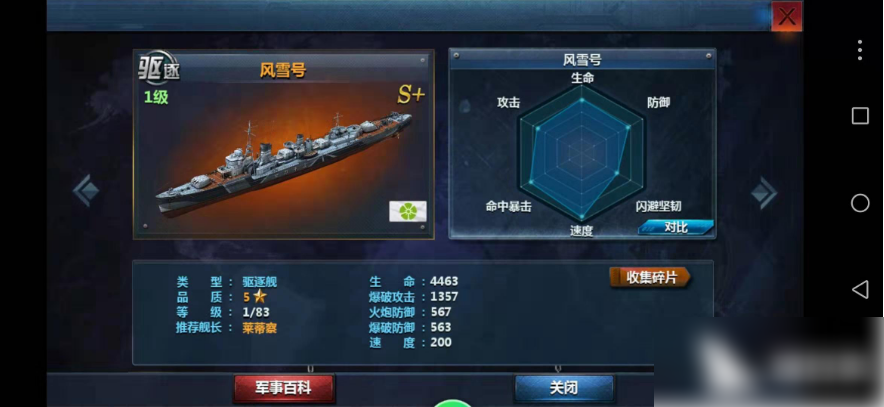Click the 风雪号 title on radar panel
Screen dimensions: 884x407
pyautogui.click(x=582, y=60)
